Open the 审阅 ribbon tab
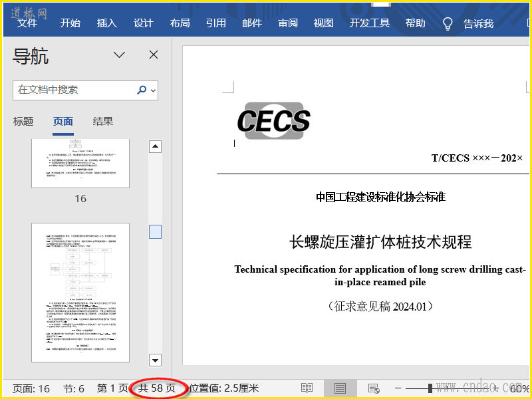 (x=288, y=23)
